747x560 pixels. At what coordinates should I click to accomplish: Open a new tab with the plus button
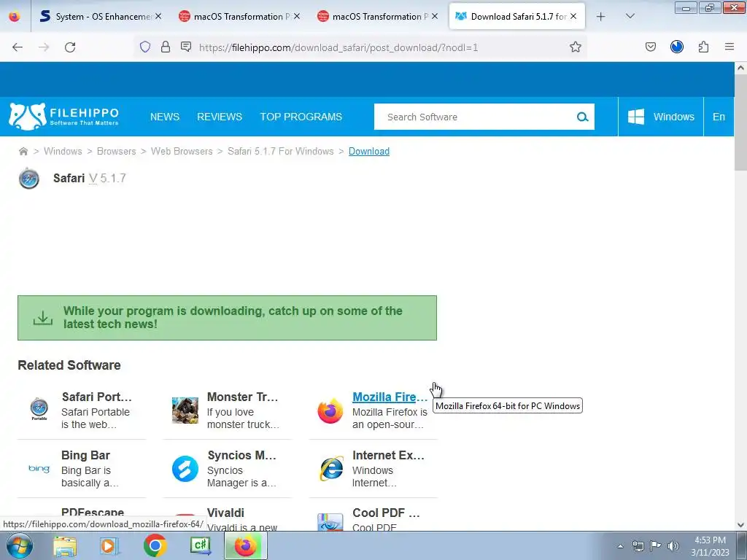click(601, 17)
